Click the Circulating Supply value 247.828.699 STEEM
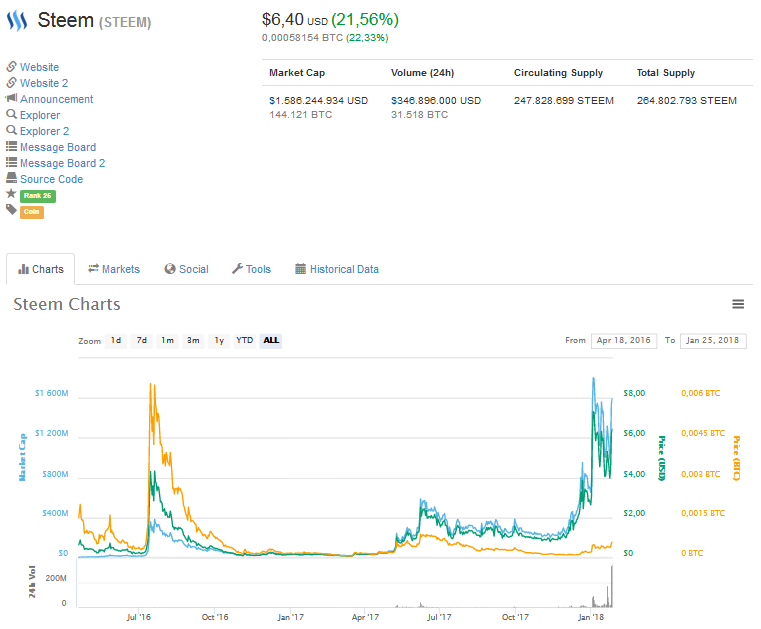 563,100
